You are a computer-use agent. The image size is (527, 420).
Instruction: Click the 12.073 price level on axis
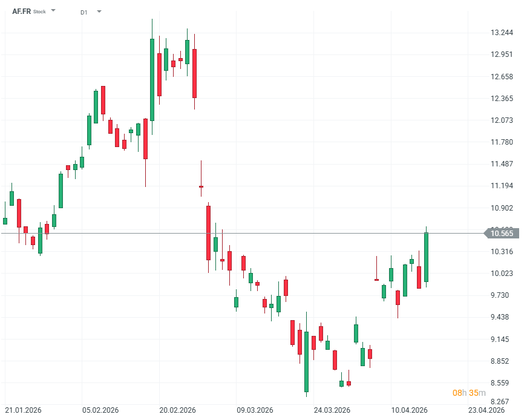pos(503,120)
